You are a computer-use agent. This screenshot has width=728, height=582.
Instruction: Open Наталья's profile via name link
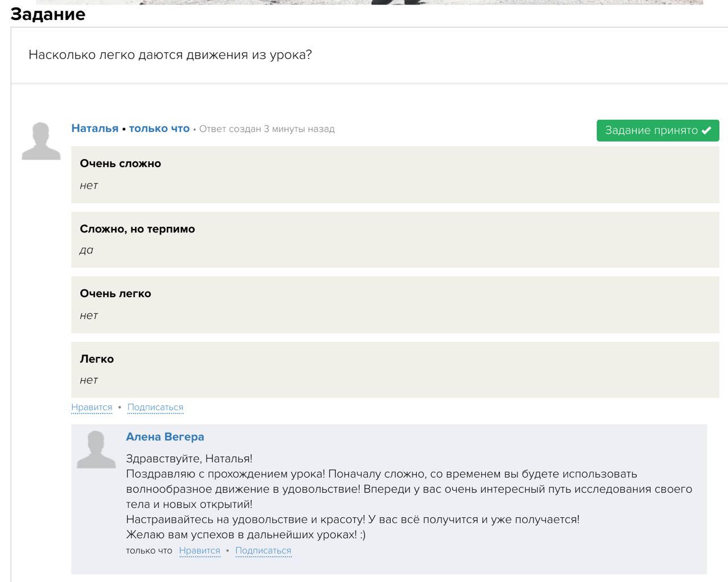click(94, 128)
